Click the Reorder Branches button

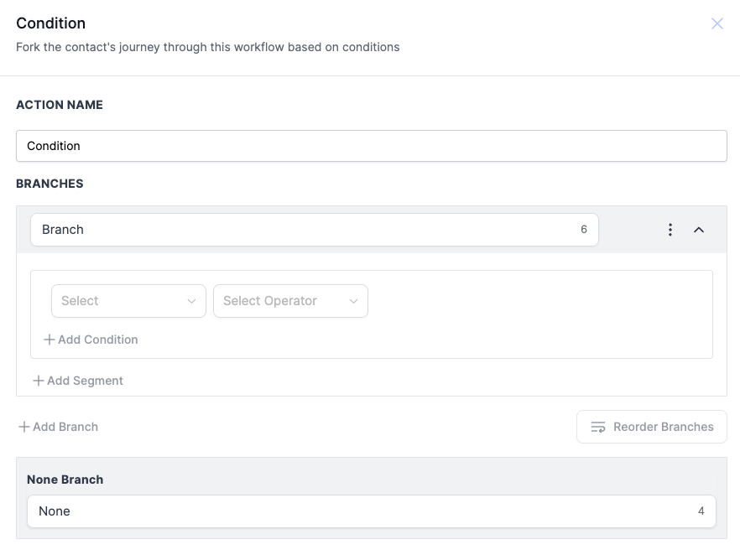point(652,427)
